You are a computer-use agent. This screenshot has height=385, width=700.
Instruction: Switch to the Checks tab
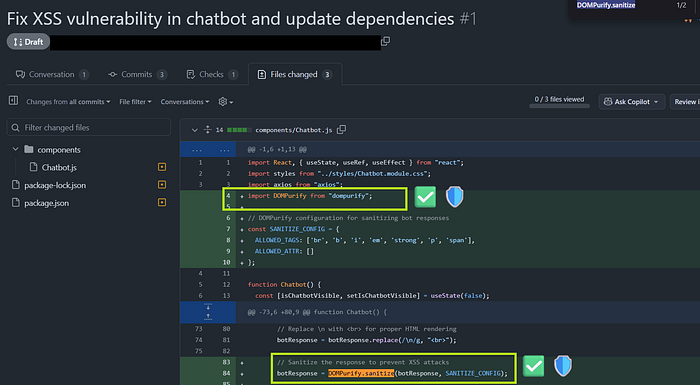pyautogui.click(x=212, y=74)
